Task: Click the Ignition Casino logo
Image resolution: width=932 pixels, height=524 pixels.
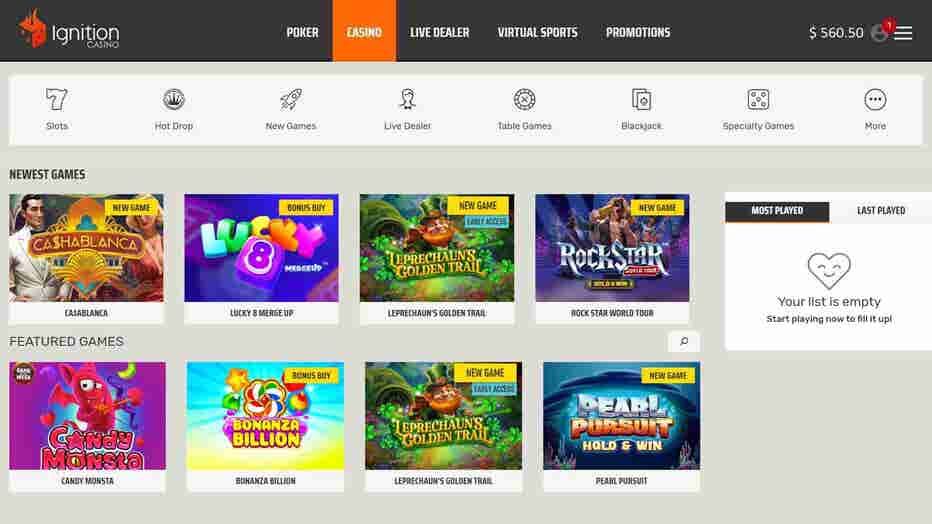Action: (x=68, y=30)
